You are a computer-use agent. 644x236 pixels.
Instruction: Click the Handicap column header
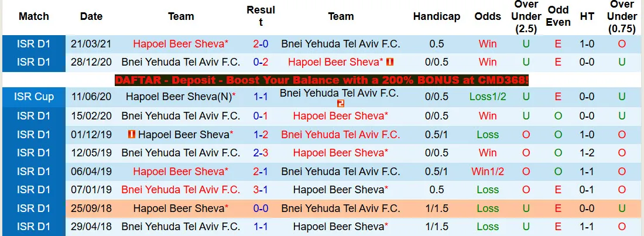pyautogui.click(x=436, y=16)
